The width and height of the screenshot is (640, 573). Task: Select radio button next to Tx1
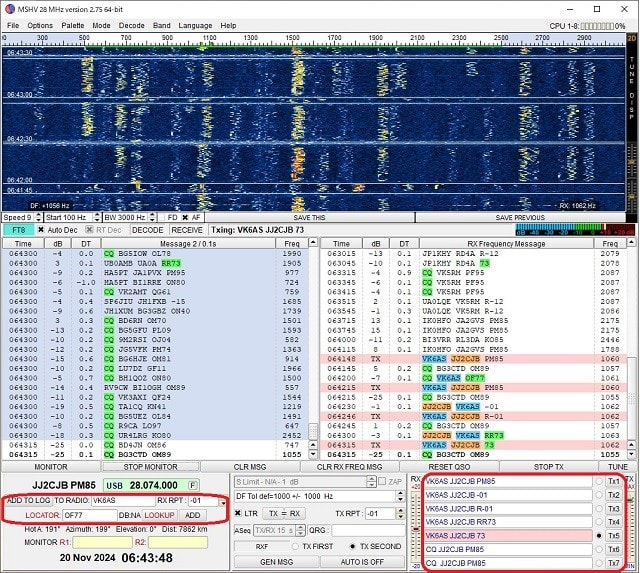599,482
